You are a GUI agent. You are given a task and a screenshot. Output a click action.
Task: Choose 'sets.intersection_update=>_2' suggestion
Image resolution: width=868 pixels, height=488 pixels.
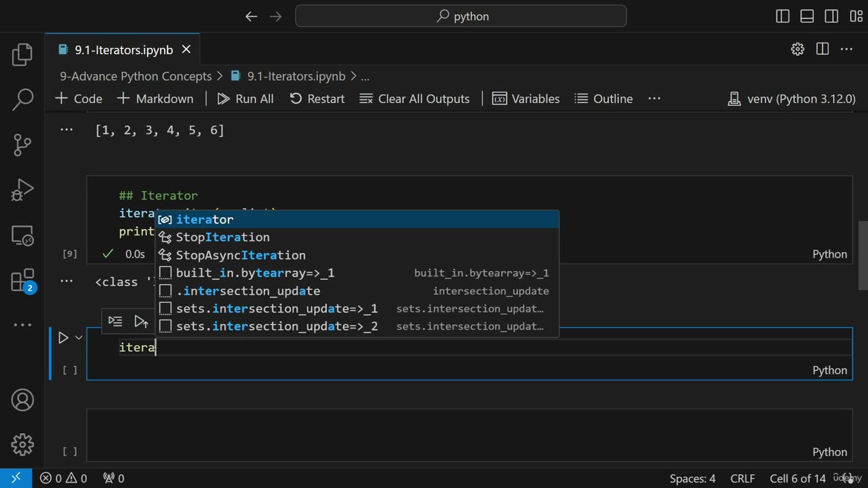coord(357,326)
